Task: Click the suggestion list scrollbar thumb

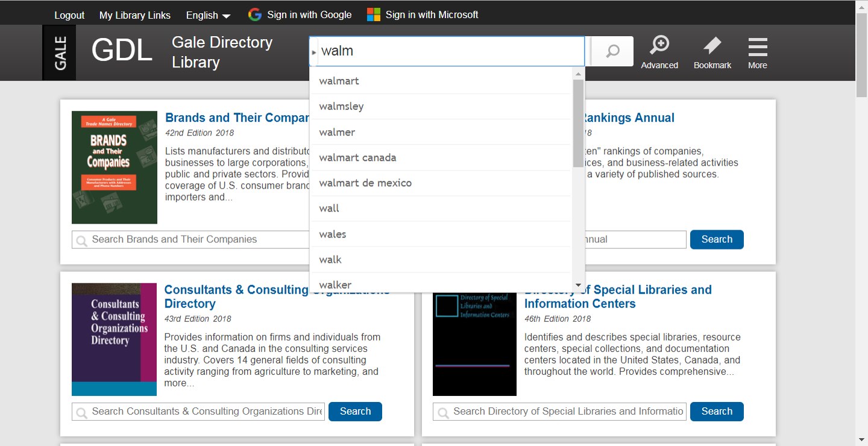Action: pyautogui.click(x=578, y=123)
